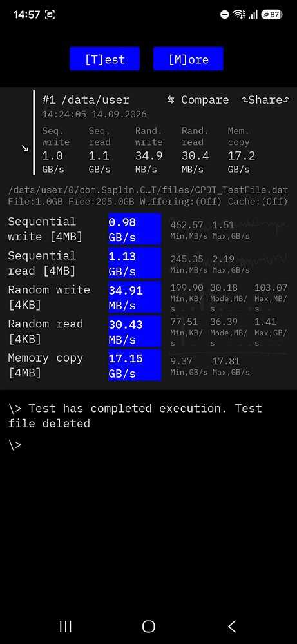Tap the battery indicator in status bar
This screenshot has width=297, height=644.
(x=272, y=14)
